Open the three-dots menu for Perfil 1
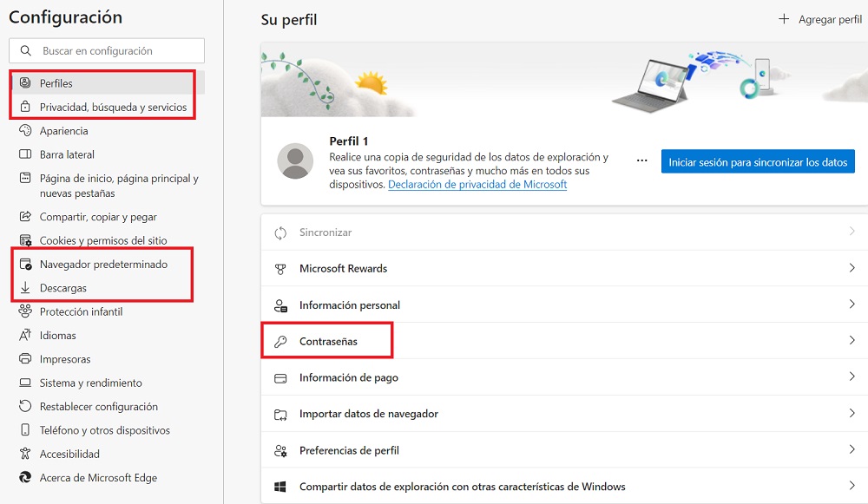The image size is (868, 504). 641,161
